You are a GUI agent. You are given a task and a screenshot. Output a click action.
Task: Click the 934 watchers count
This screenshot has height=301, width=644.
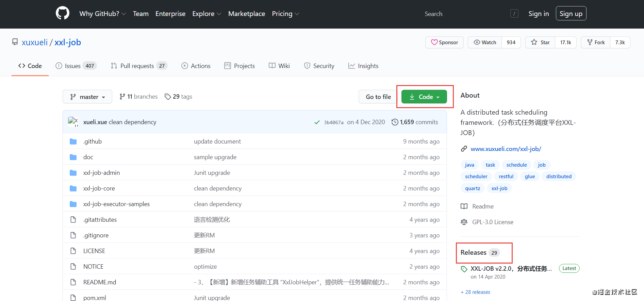click(x=511, y=42)
